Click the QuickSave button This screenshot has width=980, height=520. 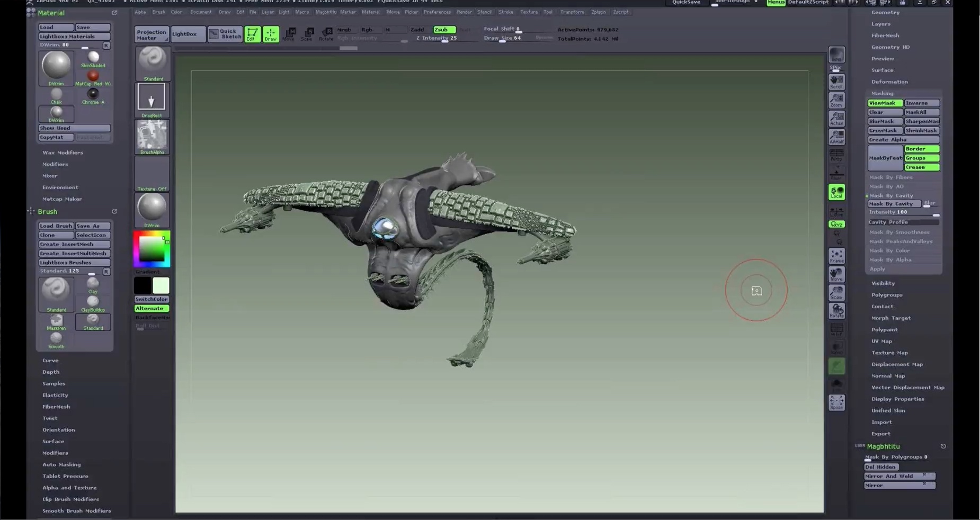[x=686, y=3]
